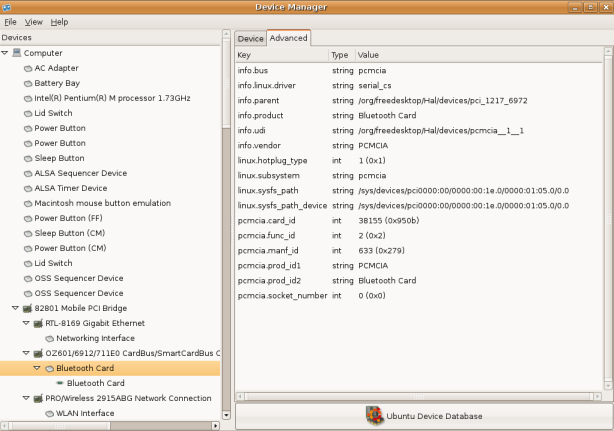The image size is (614, 431).
Task: Click the RTL-8169 Gigabit Ethernet card icon
Action: [x=39, y=323]
